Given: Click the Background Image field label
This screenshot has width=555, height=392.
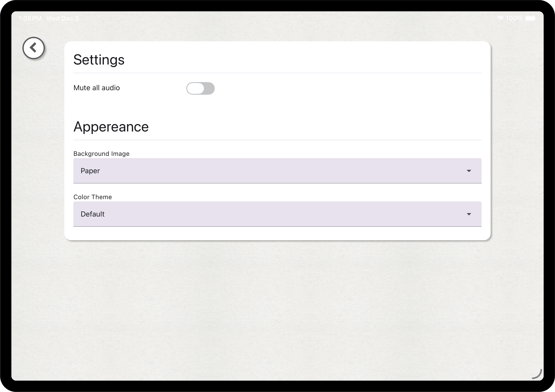Looking at the screenshot, I should point(101,154).
